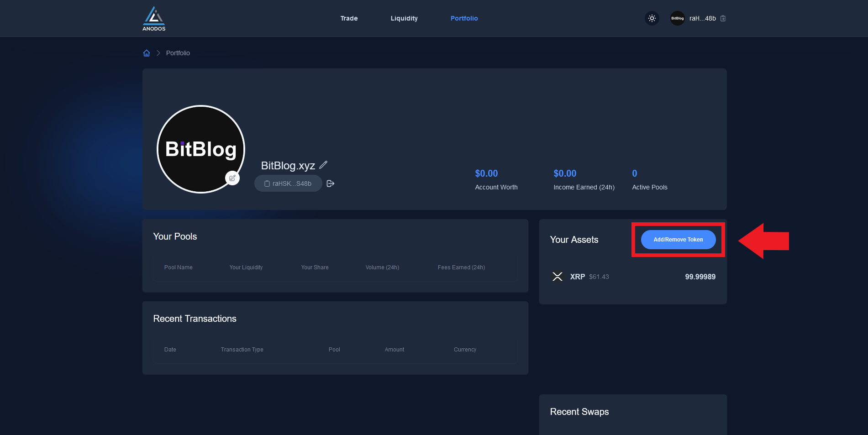
Task: Open the Trade tab
Action: click(x=349, y=18)
